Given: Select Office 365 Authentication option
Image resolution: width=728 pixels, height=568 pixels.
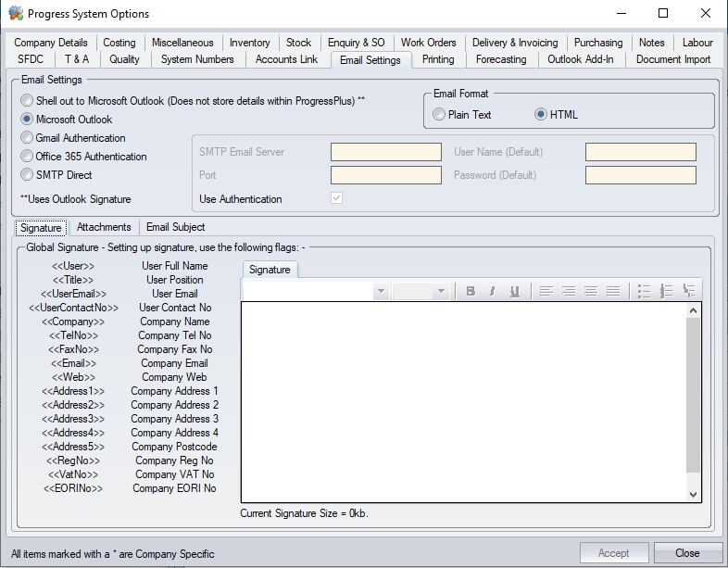Looking at the screenshot, I should 27,157.
